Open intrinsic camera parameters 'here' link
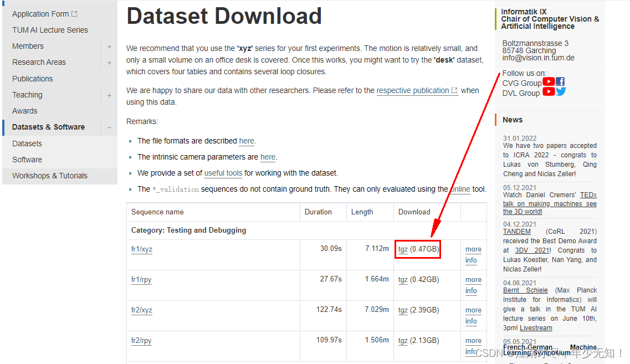Screen dimensions: 630x364 [268, 157]
